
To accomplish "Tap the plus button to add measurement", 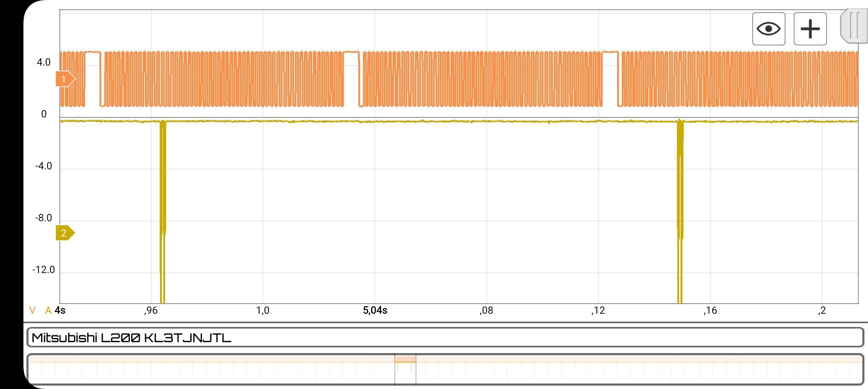I will click(810, 29).
